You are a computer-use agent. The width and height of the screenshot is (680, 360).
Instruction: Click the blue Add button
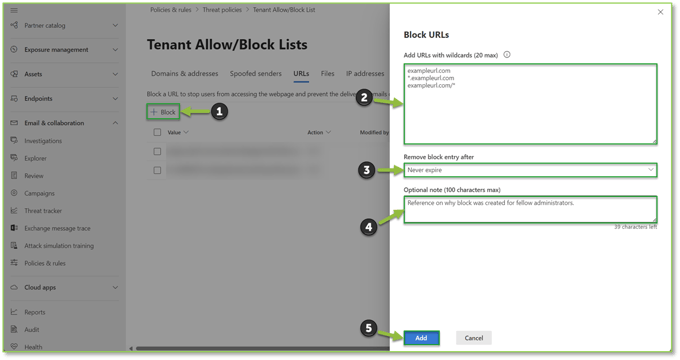click(421, 338)
